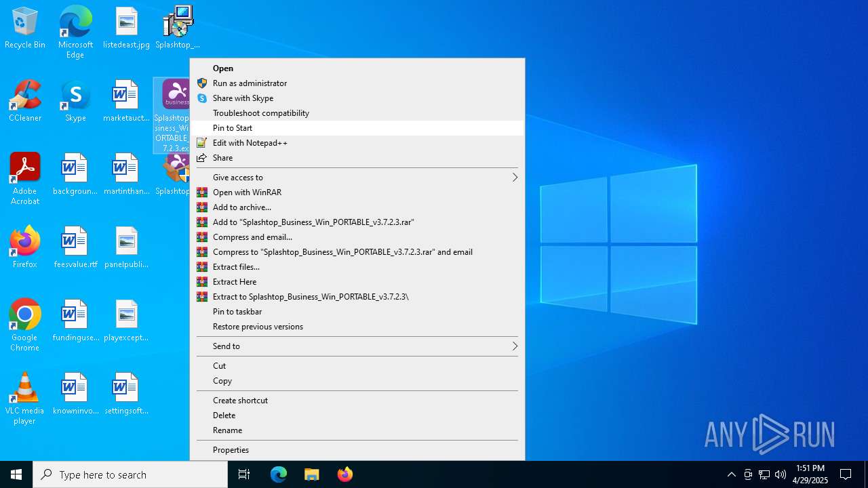This screenshot has width=868, height=488.
Task: Choose Add to archive...
Action: [357, 207]
